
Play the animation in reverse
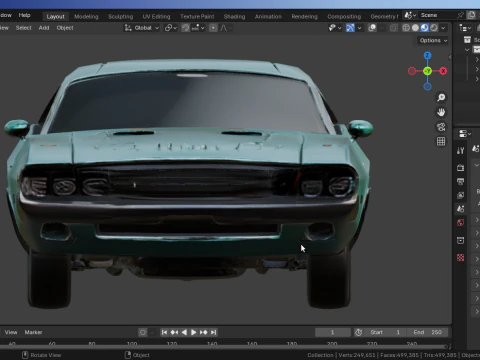click(184, 332)
